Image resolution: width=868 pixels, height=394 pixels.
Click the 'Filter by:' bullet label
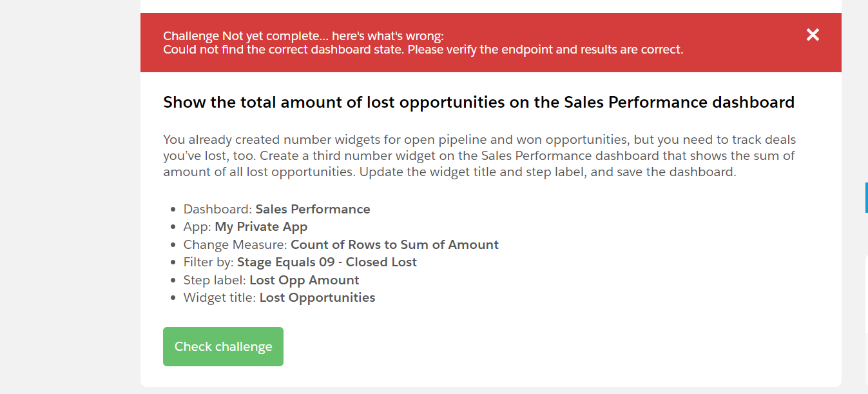pyautogui.click(x=209, y=262)
